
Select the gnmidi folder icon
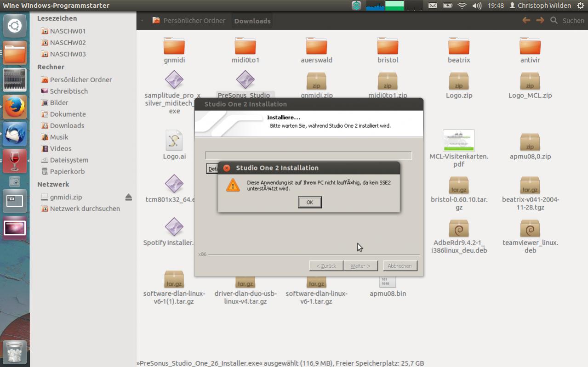click(174, 46)
